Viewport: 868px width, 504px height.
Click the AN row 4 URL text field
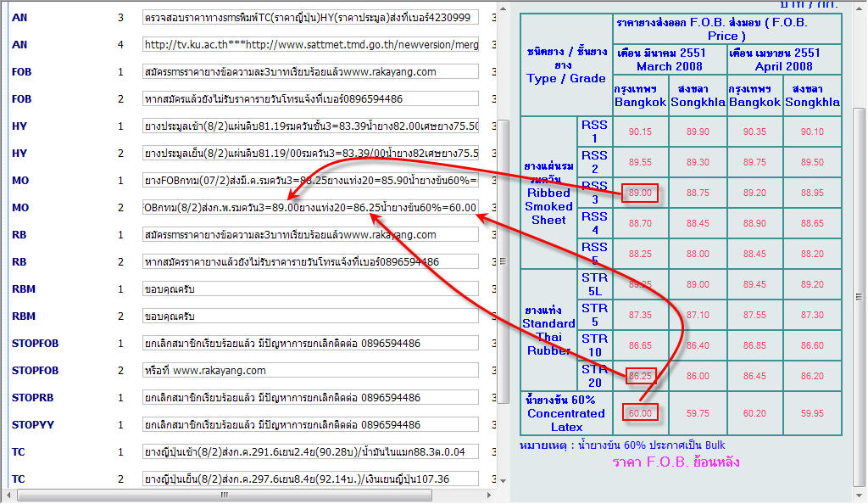(x=311, y=45)
